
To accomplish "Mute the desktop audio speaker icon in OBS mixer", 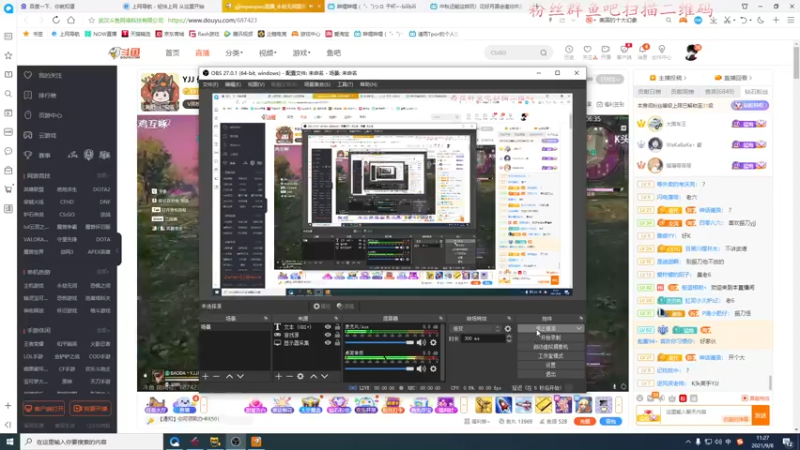I will pos(421,368).
